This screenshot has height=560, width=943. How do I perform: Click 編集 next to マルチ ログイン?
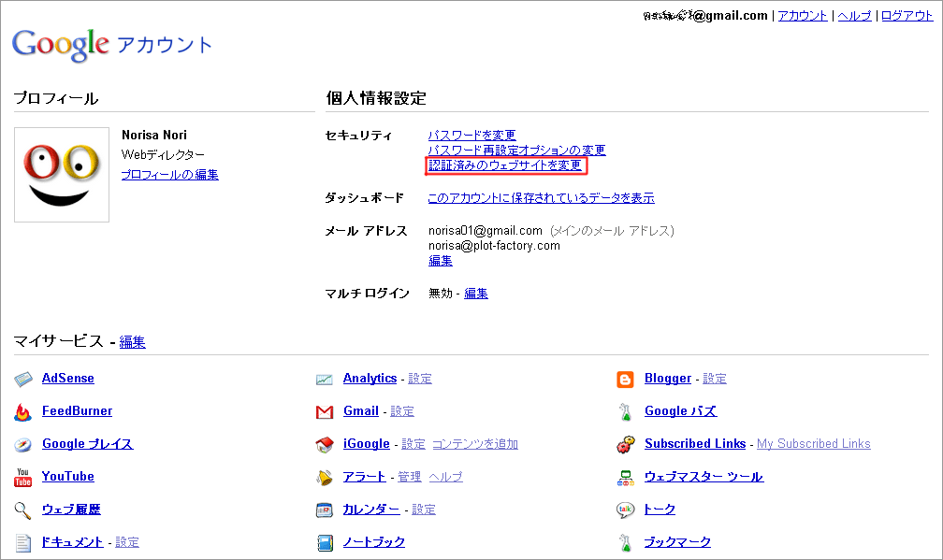click(x=475, y=294)
